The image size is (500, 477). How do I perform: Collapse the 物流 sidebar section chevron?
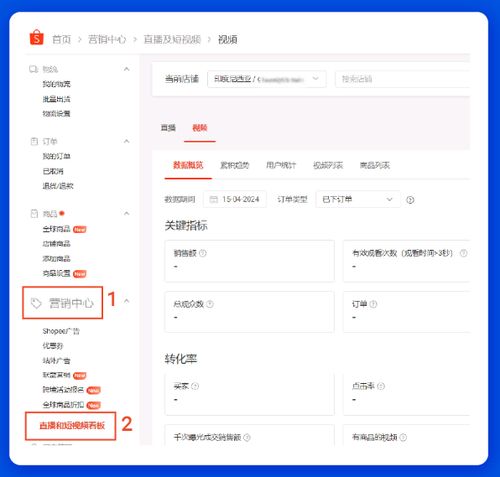(127, 69)
